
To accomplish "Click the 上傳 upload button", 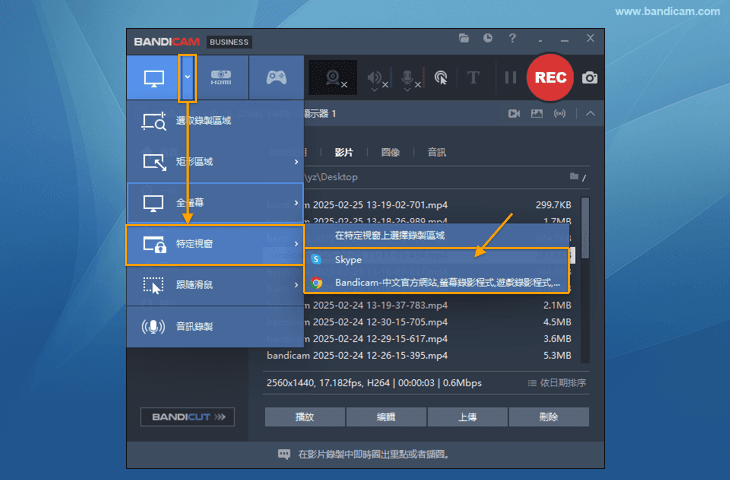I will [x=467, y=417].
